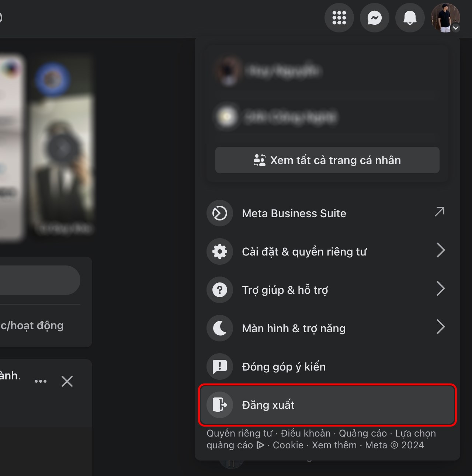Click the settings gear icon
Screen dimensions: 472x476
click(220, 251)
